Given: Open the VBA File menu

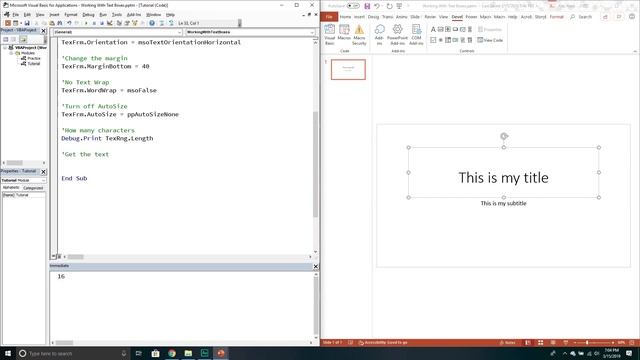Looking at the screenshot, I should (x=16, y=15).
